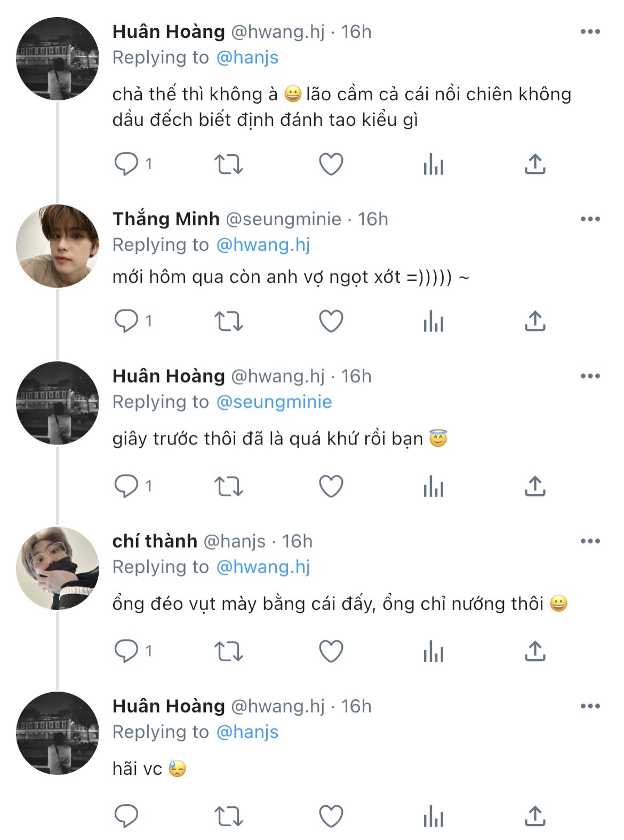624x840 pixels.
Task: Open @hanjs mention in first tweet
Action: 247,58
